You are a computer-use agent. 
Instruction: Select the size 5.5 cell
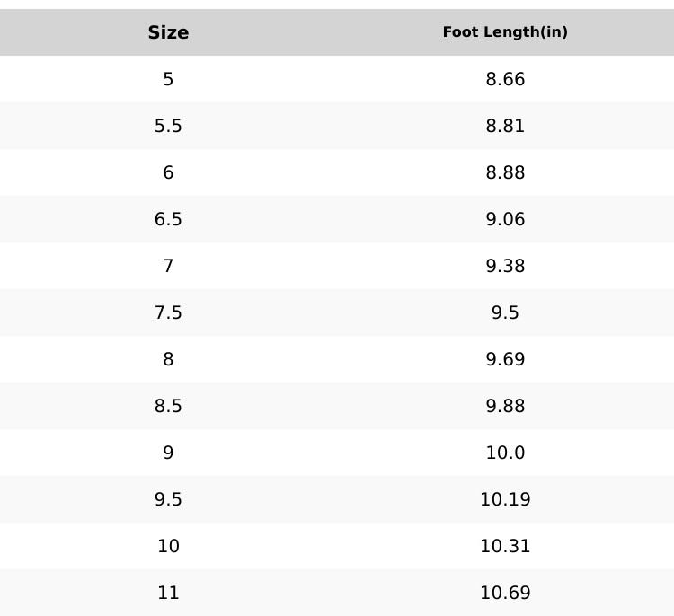pos(168,126)
